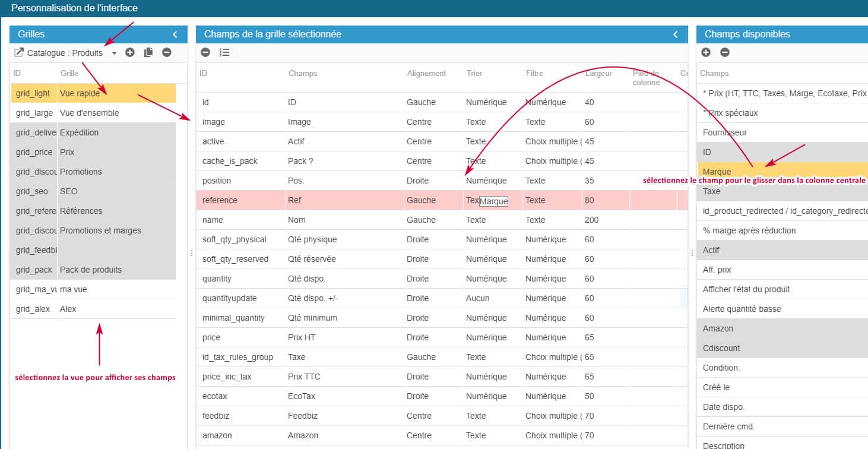The image size is (868, 449).
Task: Click the Alignement column header
Action: (x=426, y=74)
